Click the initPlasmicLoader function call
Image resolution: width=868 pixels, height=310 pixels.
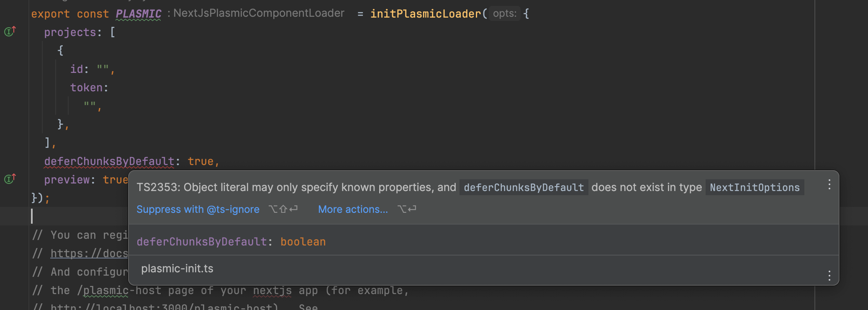425,14
